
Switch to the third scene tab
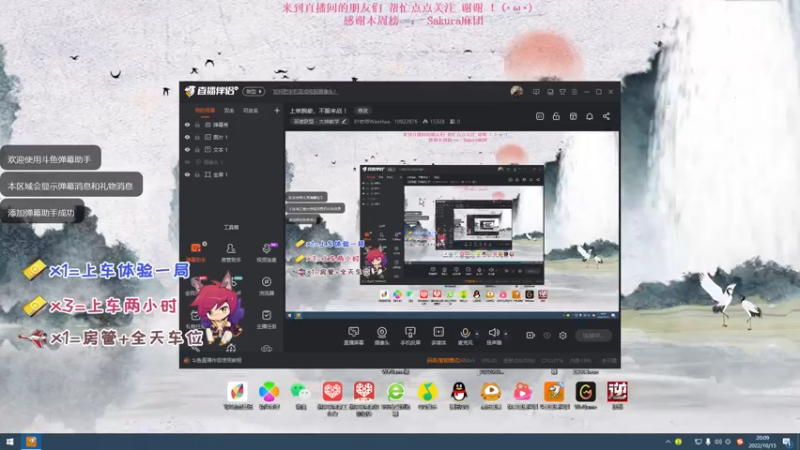tap(251, 110)
